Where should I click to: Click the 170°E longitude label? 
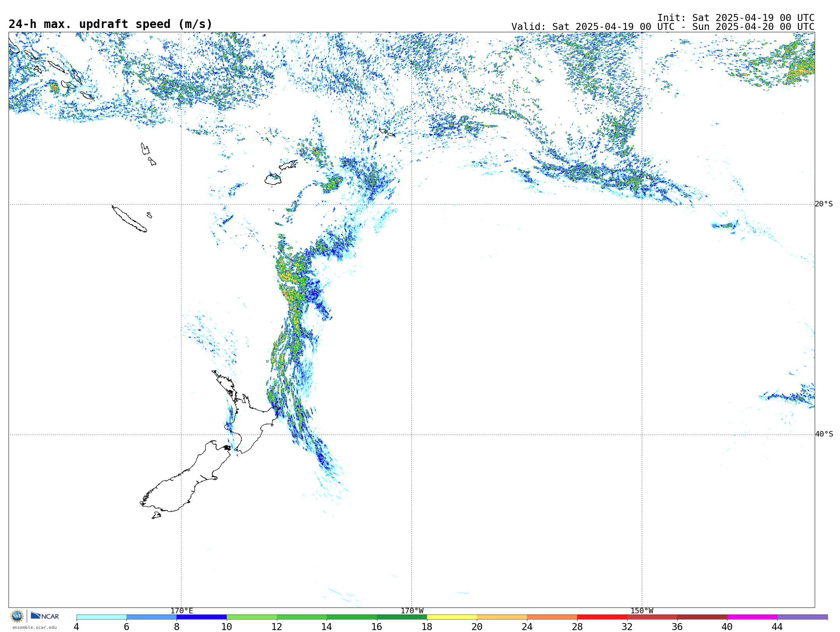[182, 611]
